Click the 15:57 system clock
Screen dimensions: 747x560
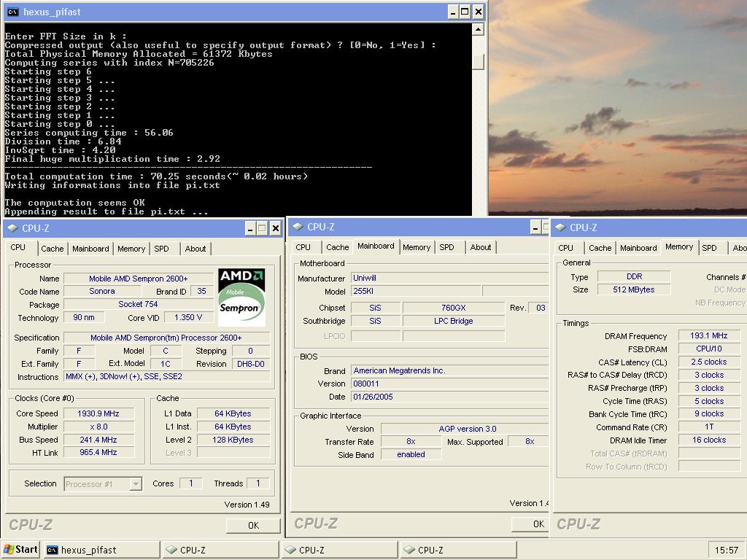tap(726, 550)
